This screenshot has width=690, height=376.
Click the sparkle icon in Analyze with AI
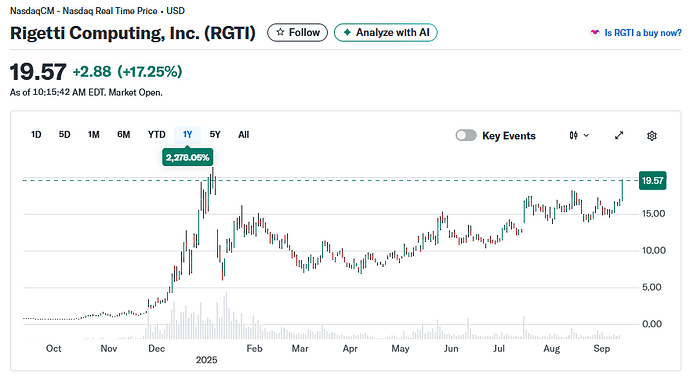[347, 33]
